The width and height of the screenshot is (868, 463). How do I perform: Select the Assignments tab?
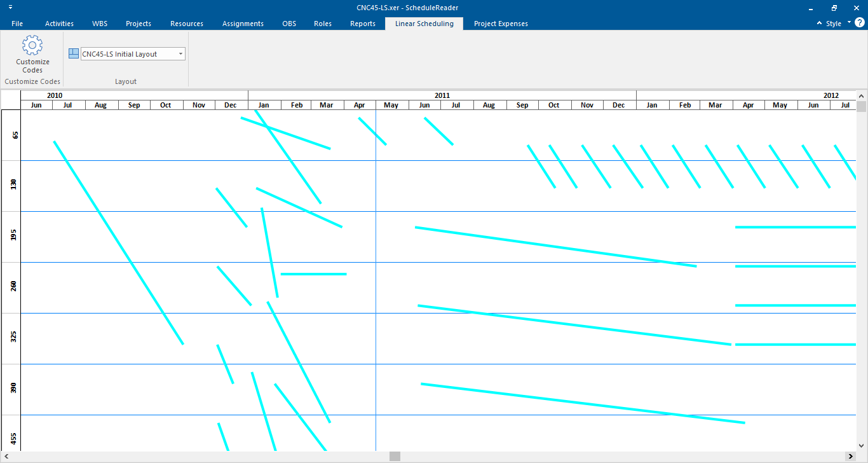coord(243,24)
